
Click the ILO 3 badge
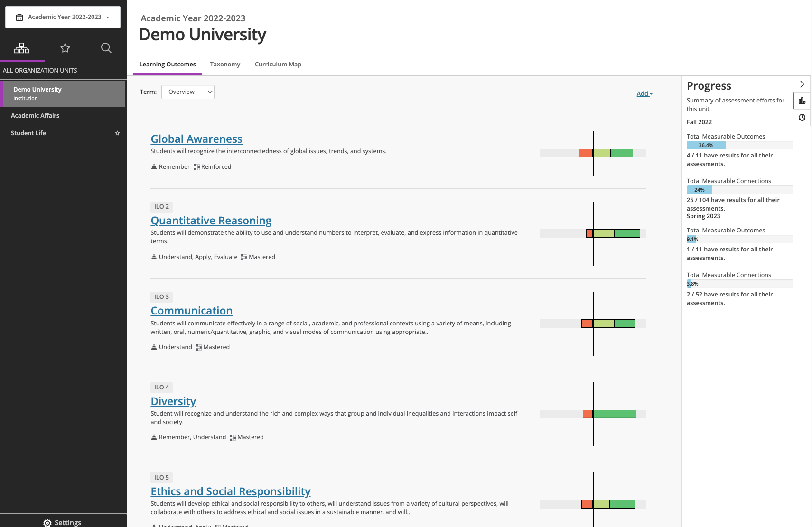tap(161, 297)
